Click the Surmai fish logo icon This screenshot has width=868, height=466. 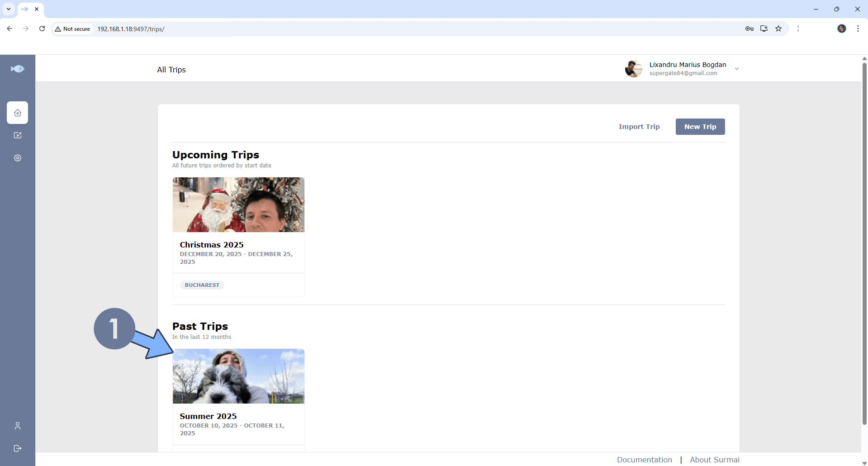coord(18,69)
